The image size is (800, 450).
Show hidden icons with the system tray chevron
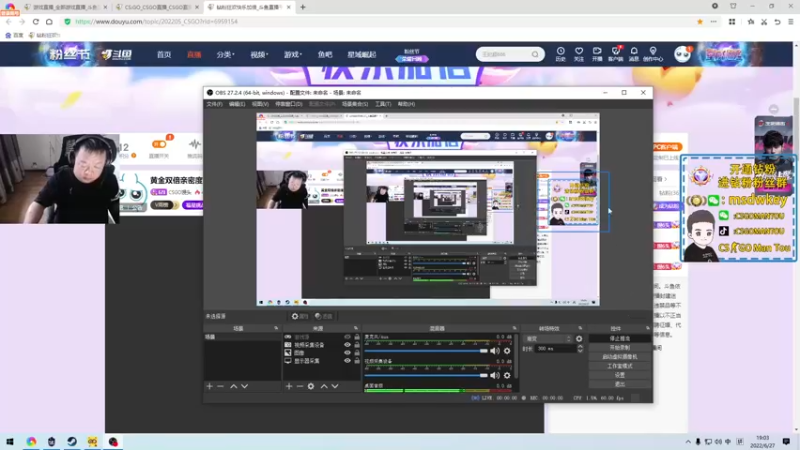tap(688, 442)
